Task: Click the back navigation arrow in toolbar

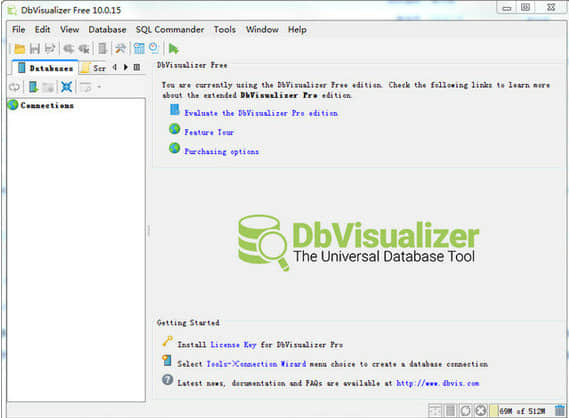Action: pos(68,49)
